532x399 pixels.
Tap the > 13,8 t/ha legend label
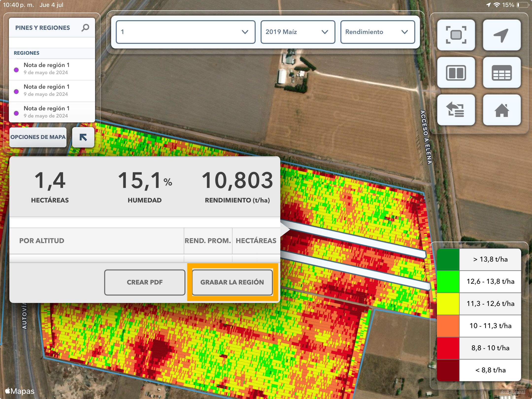(x=490, y=259)
